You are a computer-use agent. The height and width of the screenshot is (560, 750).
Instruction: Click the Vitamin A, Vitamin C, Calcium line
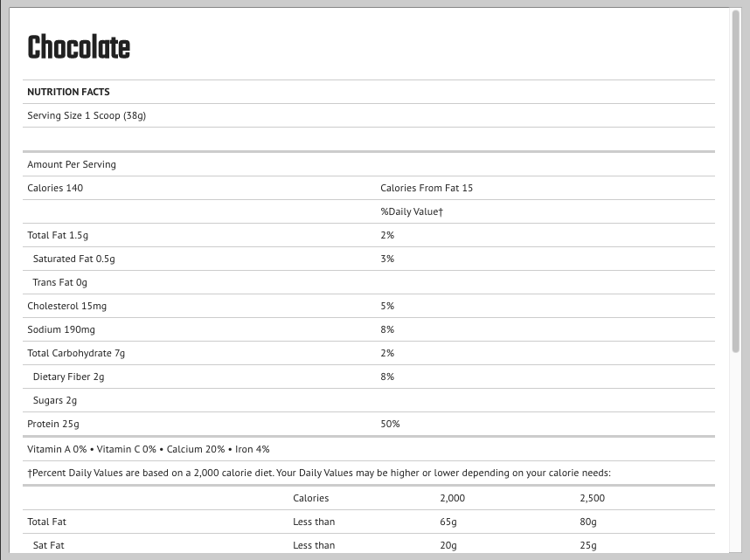[x=149, y=449]
